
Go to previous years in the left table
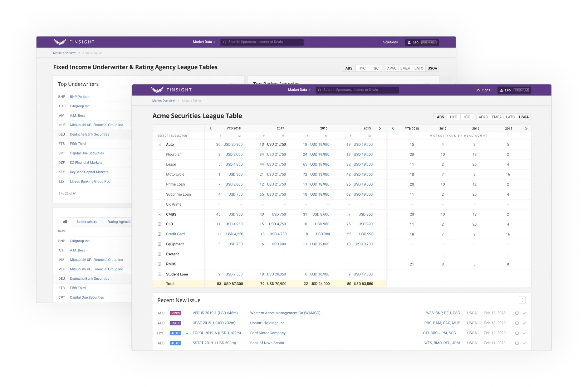[x=211, y=128]
